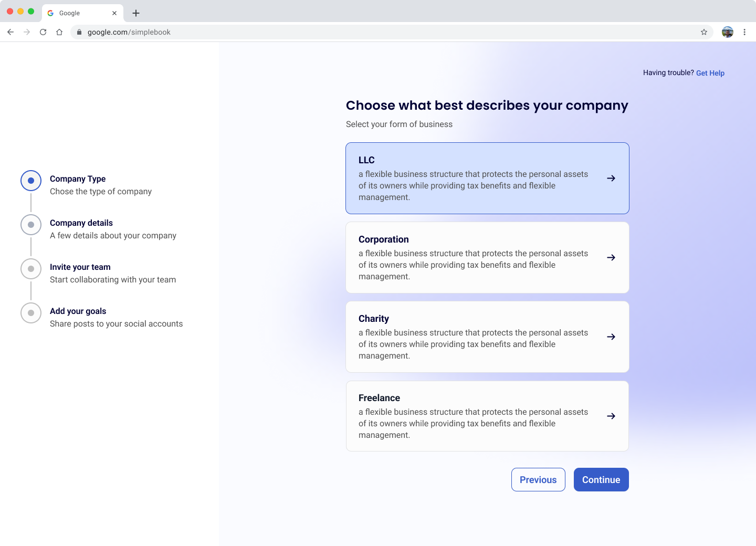Click the arrow on the Freelance card
Viewport: 756px width, 546px height.
[611, 416]
